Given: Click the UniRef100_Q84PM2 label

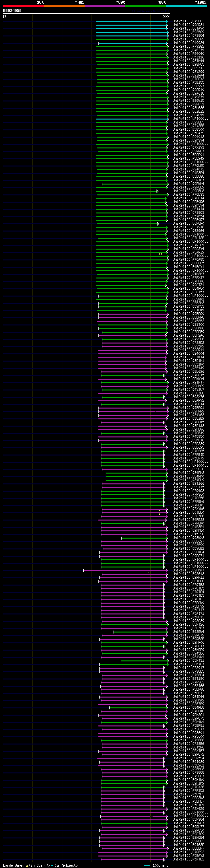Looking at the screenshot, I should tap(188, 473).
